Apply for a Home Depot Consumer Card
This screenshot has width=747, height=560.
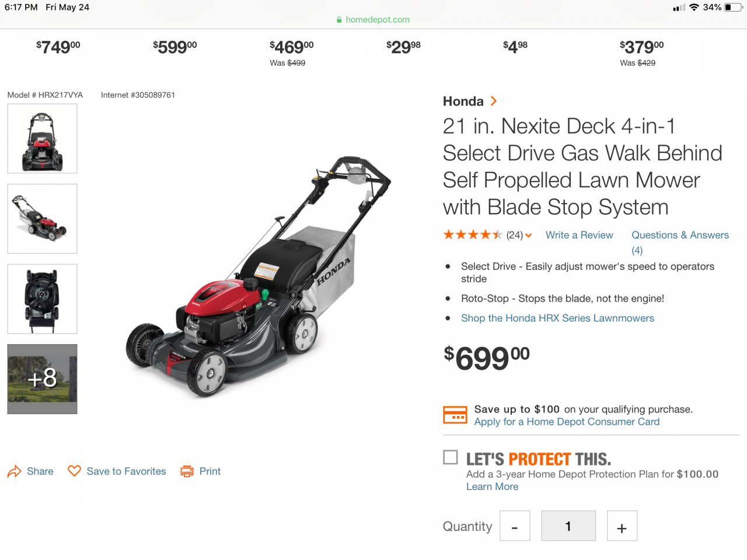coord(567,422)
